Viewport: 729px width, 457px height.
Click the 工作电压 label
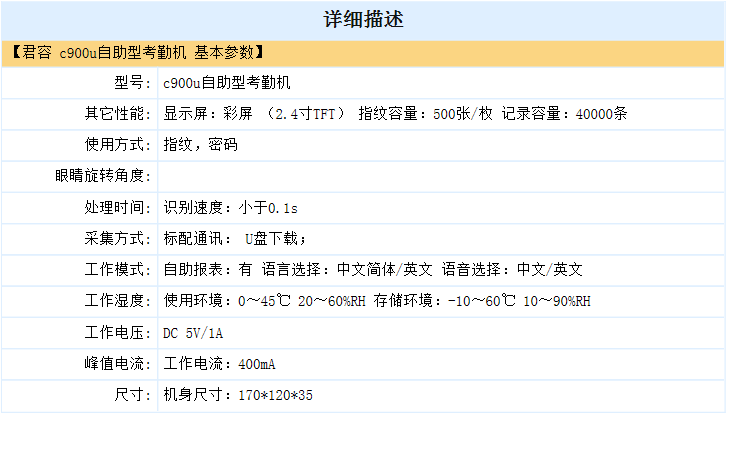pyautogui.click(x=118, y=333)
